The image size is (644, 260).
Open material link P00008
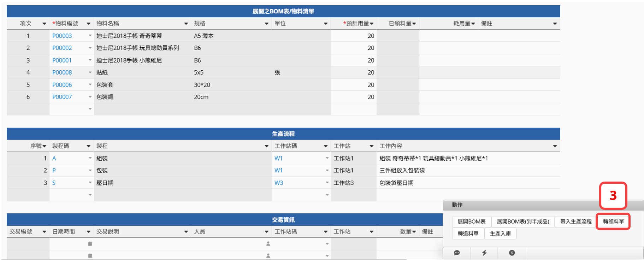point(62,72)
